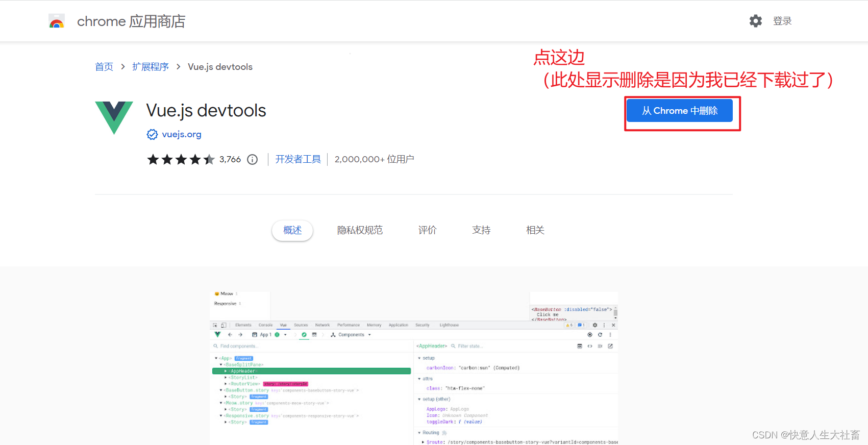Click the Vue.js devtools extension title
This screenshot has height=445, width=868.
206,110
